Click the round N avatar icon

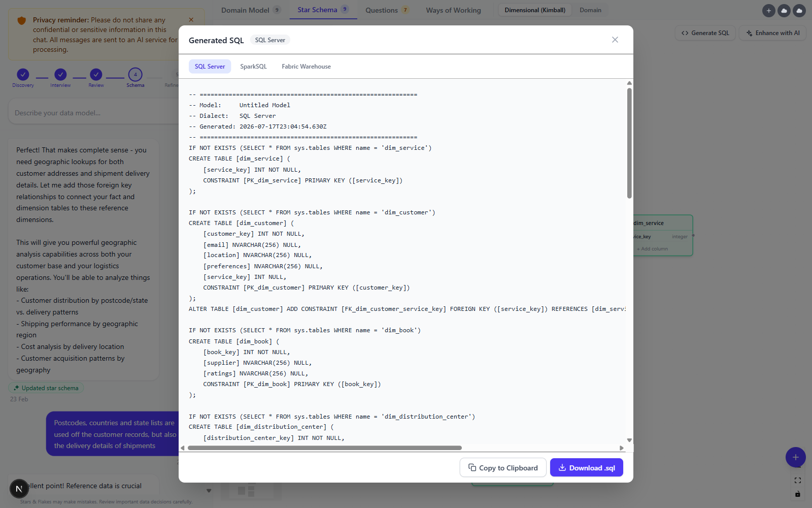tap(19, 489)
